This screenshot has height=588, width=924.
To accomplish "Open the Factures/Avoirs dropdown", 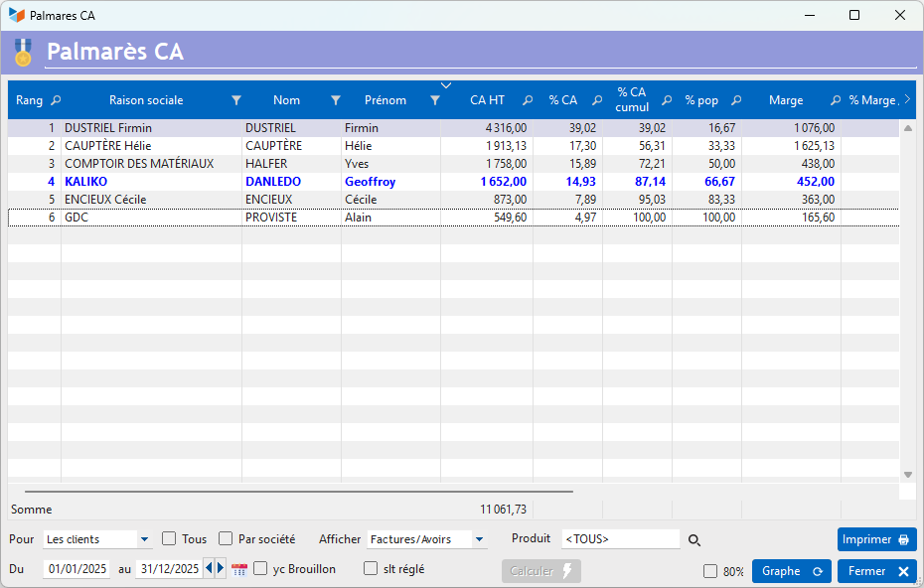I will pyautogui.click(x=480, y=539).
